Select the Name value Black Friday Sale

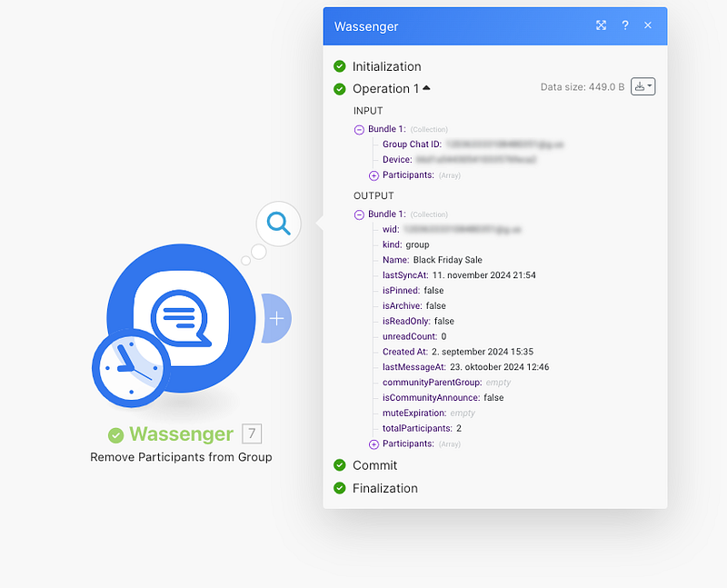coord(447,260)
